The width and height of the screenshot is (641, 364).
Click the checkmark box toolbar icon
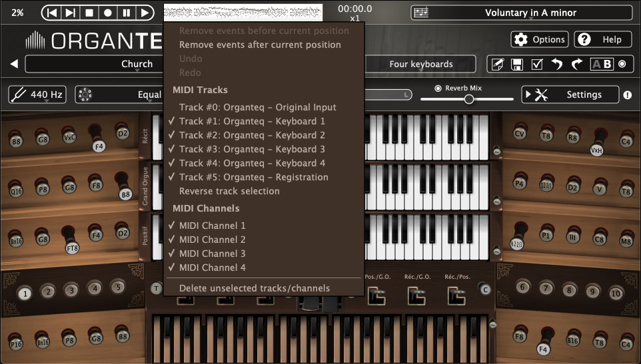537,64
